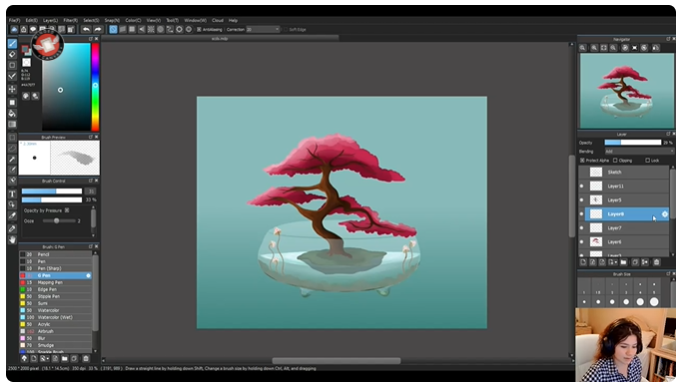Delete layer with trash icon
The height and width of the screenshot is (387, 683).
[x=656, y=262]
